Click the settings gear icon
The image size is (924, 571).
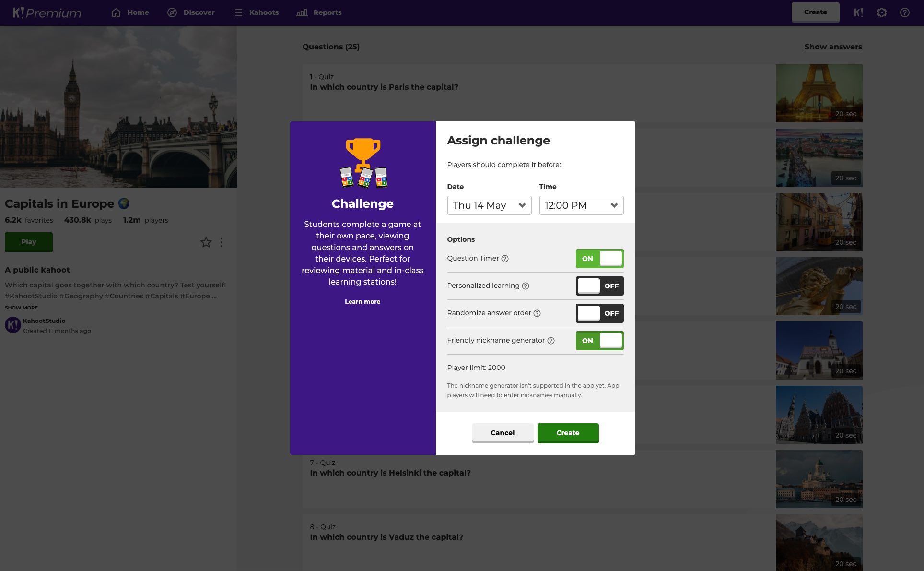click(882, 12)
